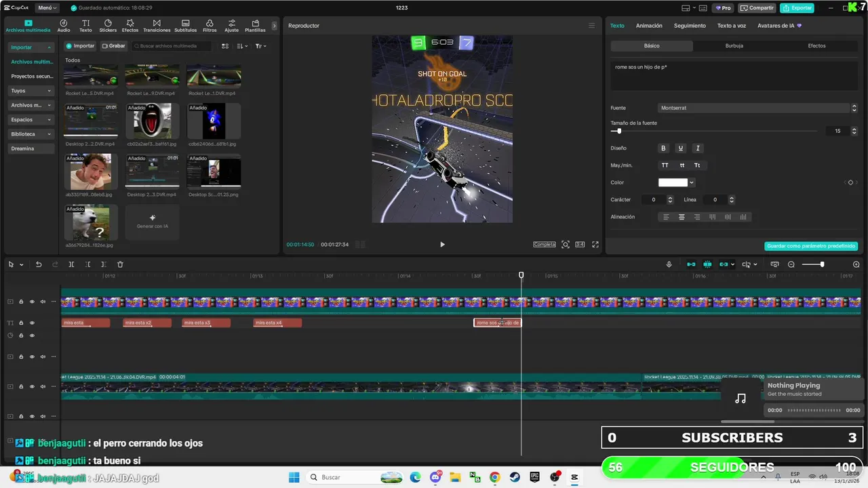Toggle main track magnet snapping
Viewport: 868px width, 488px height.
(691, 264)
